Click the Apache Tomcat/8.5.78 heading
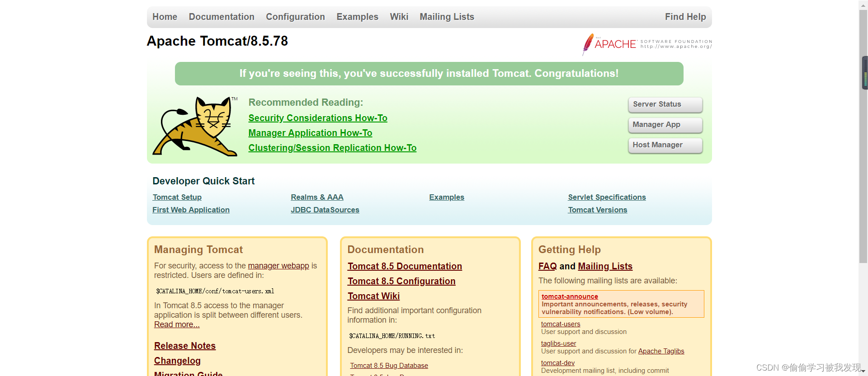Viewport: 868px width, 376px height. pyautogui.click(x=217, y=41)
